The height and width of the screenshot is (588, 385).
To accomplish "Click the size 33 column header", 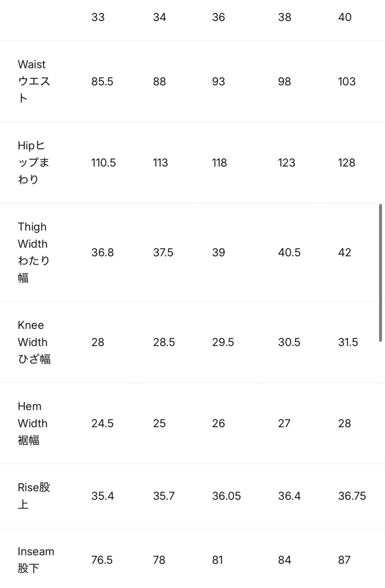I will tap(98, 17).
